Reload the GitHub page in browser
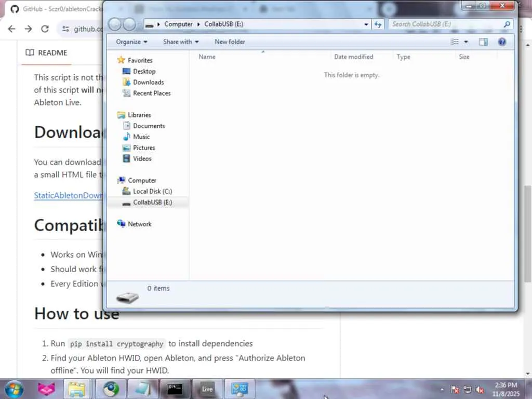The image size is (532, 399). [x=45, y=29]
